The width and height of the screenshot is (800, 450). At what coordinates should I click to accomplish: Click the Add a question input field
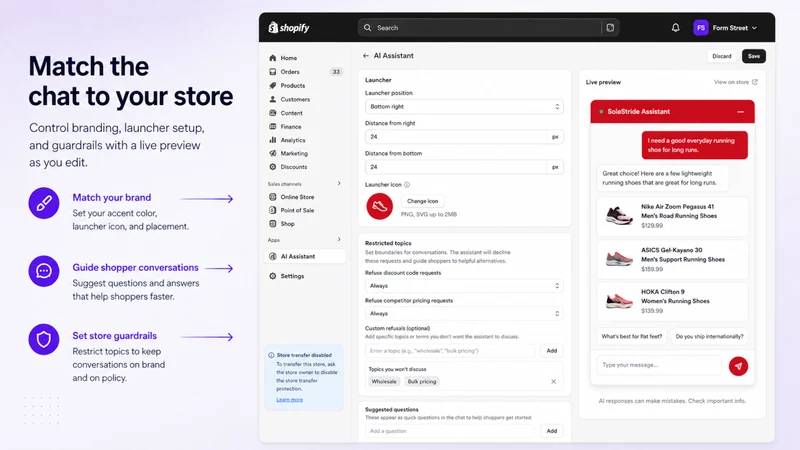tap(450, 431)
